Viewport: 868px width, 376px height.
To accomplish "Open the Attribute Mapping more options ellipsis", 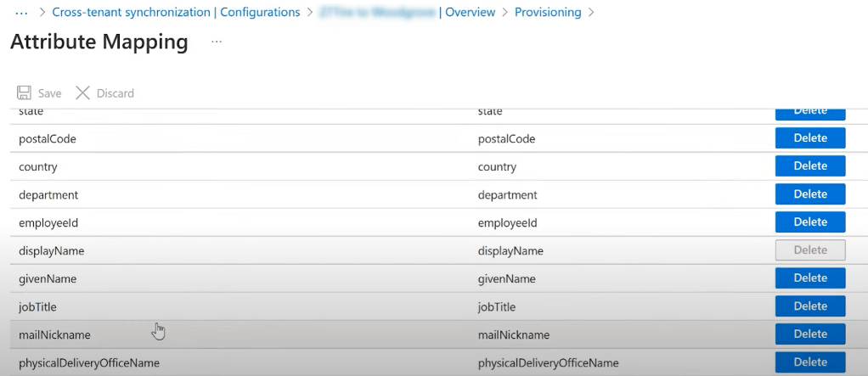I will pyautogui.click(x=217, y=42).
